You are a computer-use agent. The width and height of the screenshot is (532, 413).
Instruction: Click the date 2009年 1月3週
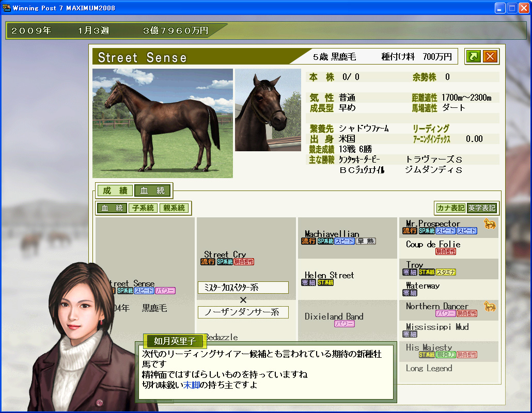60,30
